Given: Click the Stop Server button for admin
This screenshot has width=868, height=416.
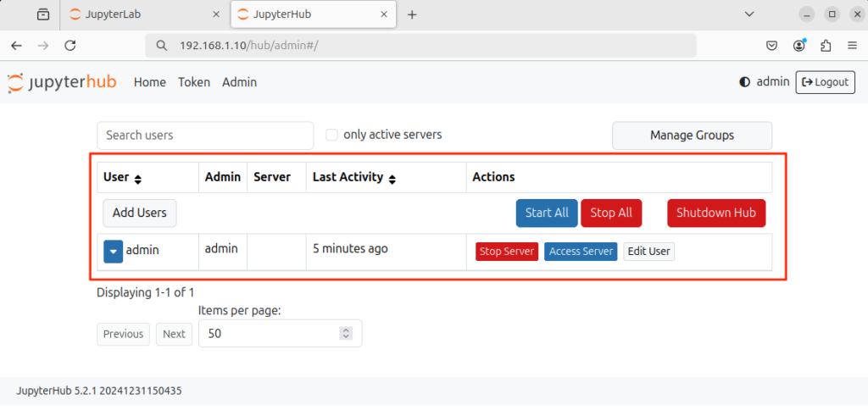Looking at the screenshot, I should point(507,252).
